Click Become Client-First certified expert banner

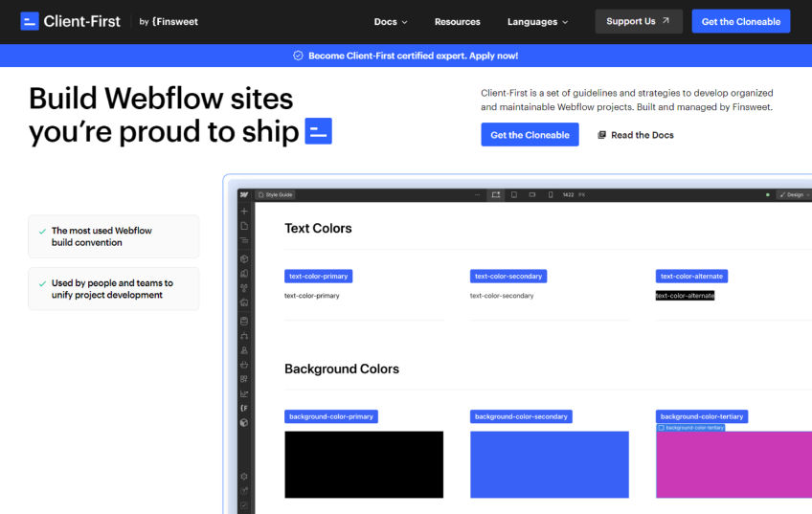pyautogui.click(x=406, y=56)
